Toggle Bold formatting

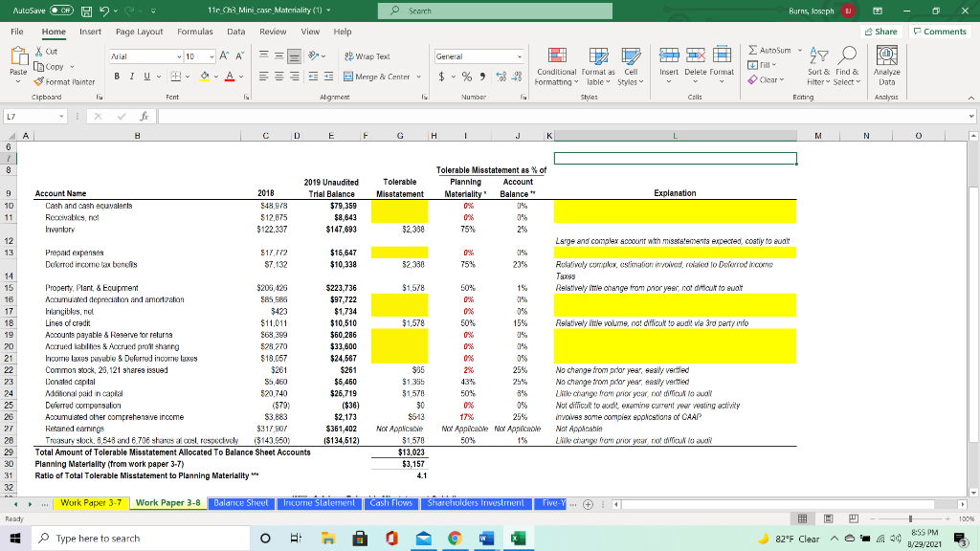click(x=117, y=77)
